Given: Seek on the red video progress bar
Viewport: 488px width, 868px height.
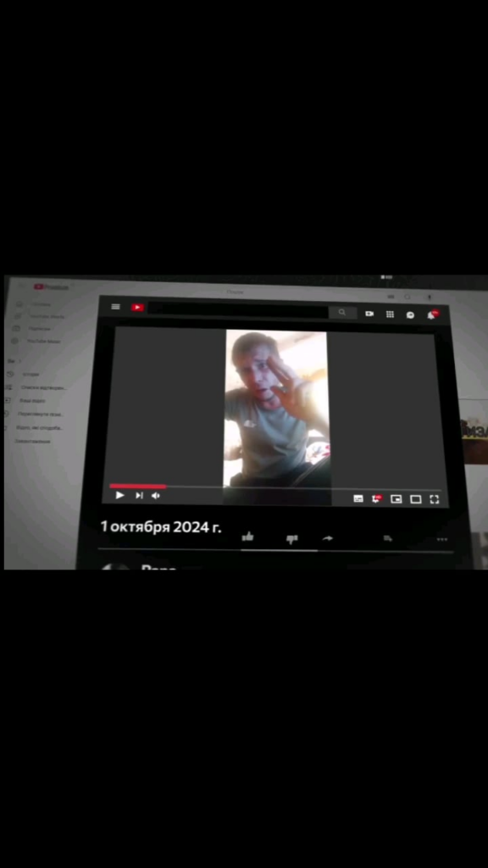Looking at the screenshot, I should (x=275, y=487).
